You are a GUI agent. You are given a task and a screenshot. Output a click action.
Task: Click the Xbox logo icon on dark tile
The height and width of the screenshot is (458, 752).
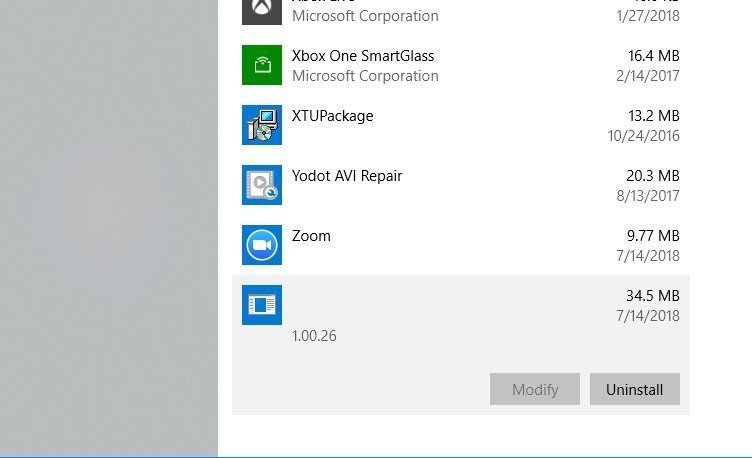click(262, 12)
